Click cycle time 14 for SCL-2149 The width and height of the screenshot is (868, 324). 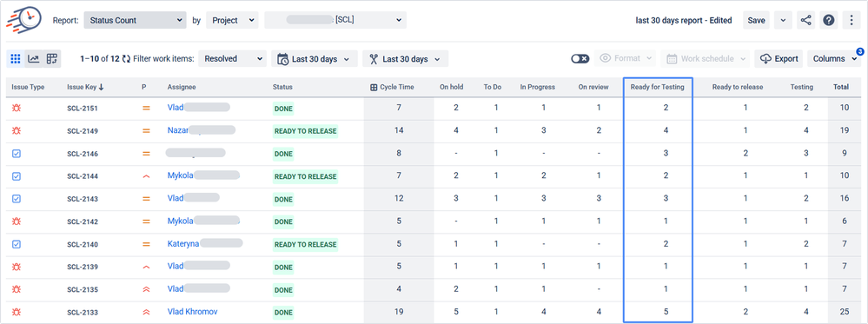coord(399,130)
